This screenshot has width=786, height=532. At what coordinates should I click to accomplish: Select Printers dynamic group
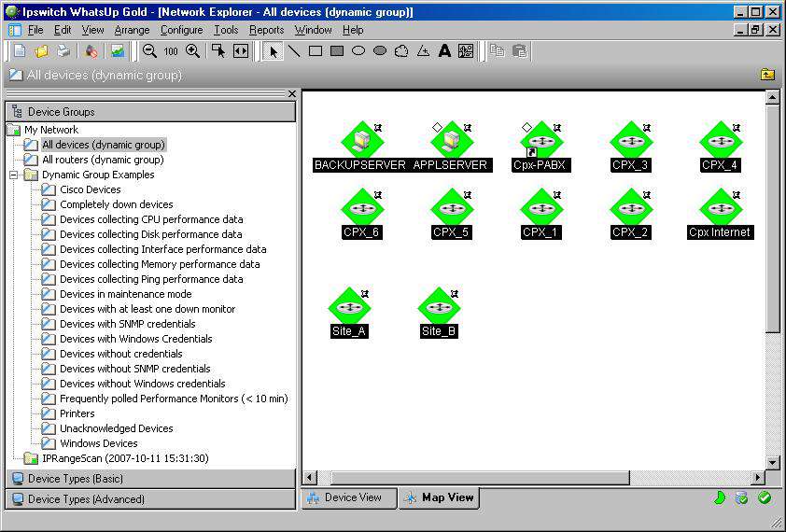click(x=77, y=413)
